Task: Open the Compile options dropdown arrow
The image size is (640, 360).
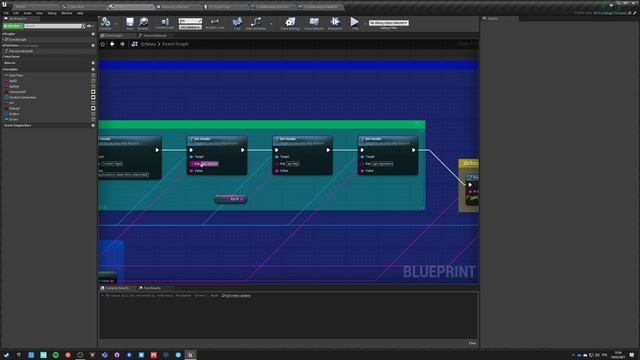Action: click(116, 24)
